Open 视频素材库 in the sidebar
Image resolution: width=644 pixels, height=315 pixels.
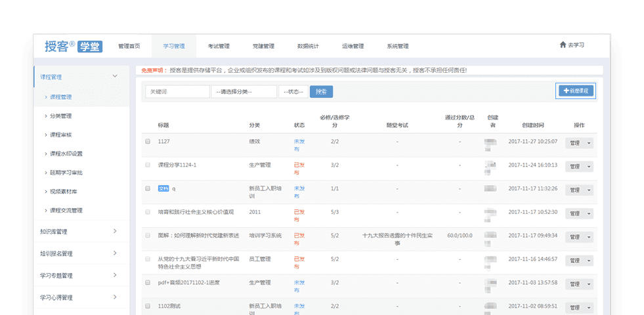[63, 192]
